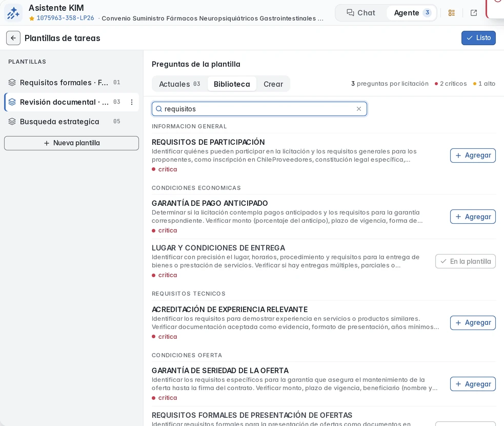Click the Plantillas de tareas page title
The height and width of the screenshot is (426, 504).
point(63,38)
